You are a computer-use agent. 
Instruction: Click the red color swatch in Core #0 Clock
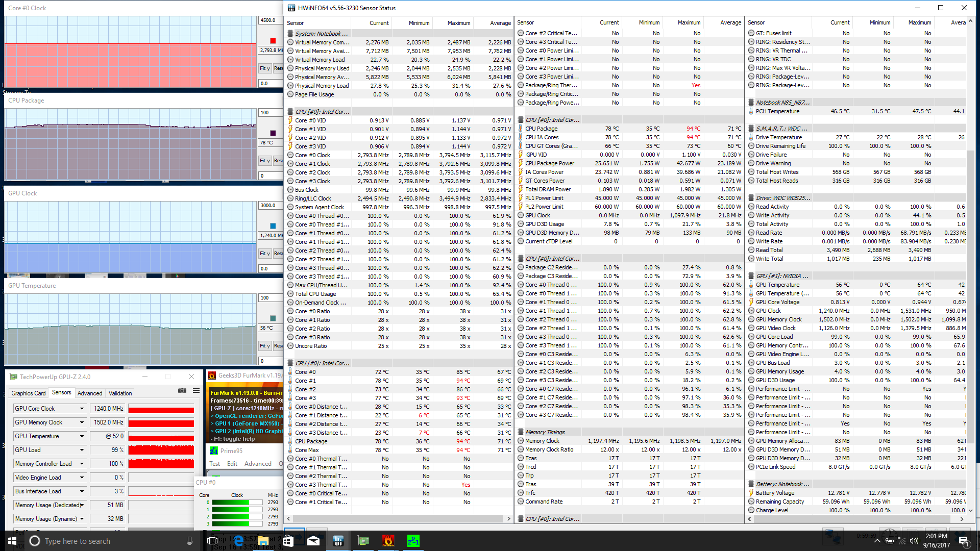pos(273,41)
